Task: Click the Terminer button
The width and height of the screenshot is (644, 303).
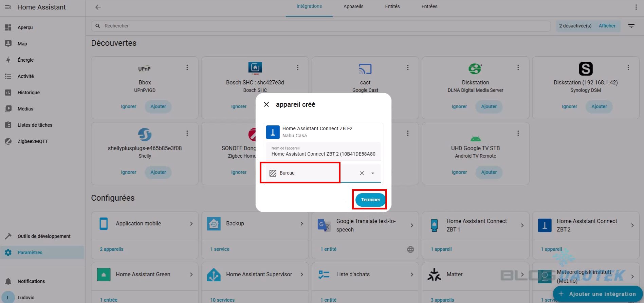Action: click(370, 200)
